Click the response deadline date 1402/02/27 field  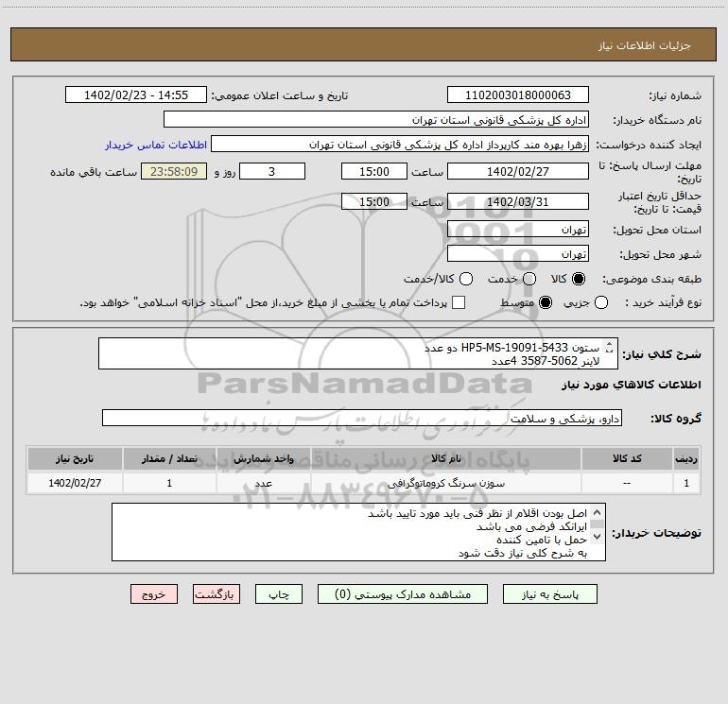tap(518, 171)
